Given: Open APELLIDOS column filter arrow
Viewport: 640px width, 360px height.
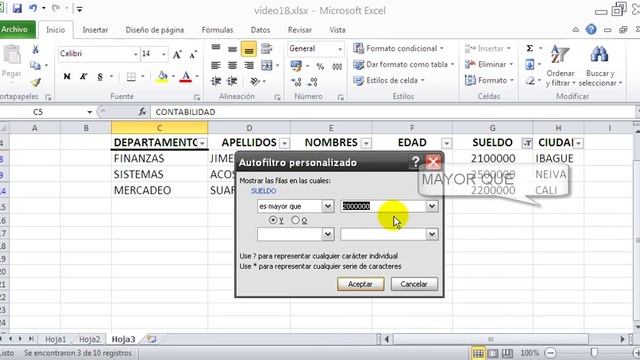Looking at the screenshot, I should [284, 143].
